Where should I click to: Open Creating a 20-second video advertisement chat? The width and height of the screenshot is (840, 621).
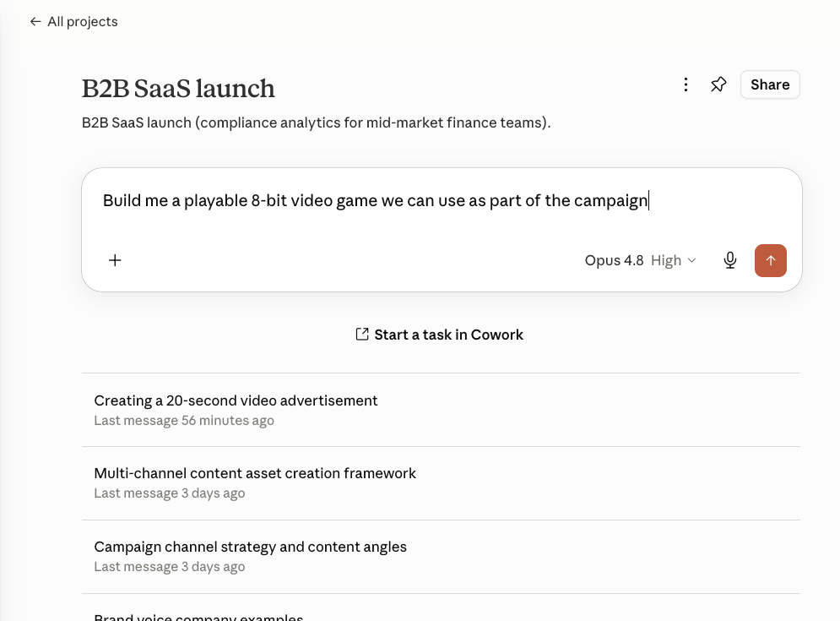coord(441,411)
